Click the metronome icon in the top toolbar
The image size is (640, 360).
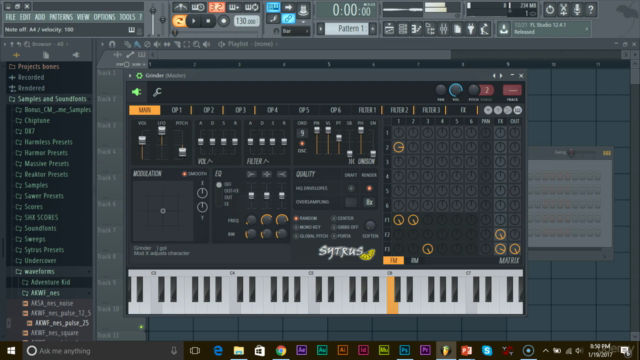tap(180, 7)
